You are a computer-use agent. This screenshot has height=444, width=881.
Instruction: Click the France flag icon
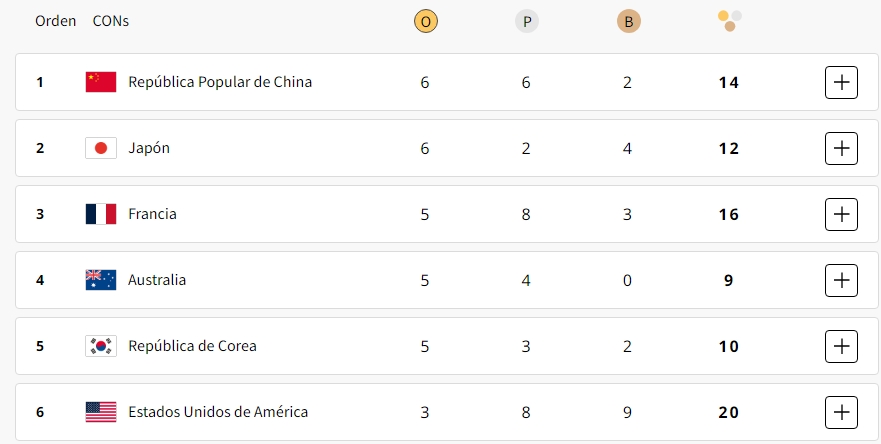coord(101,214)
